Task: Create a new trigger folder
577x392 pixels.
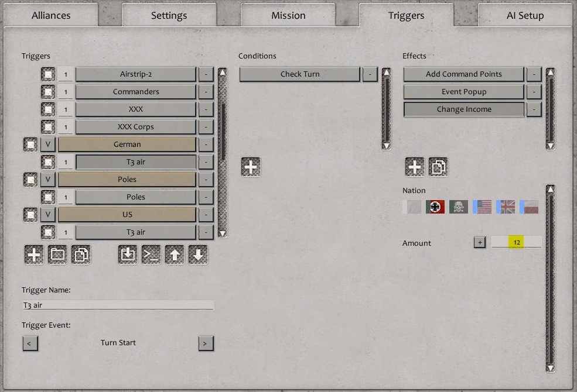Action: 57,255
